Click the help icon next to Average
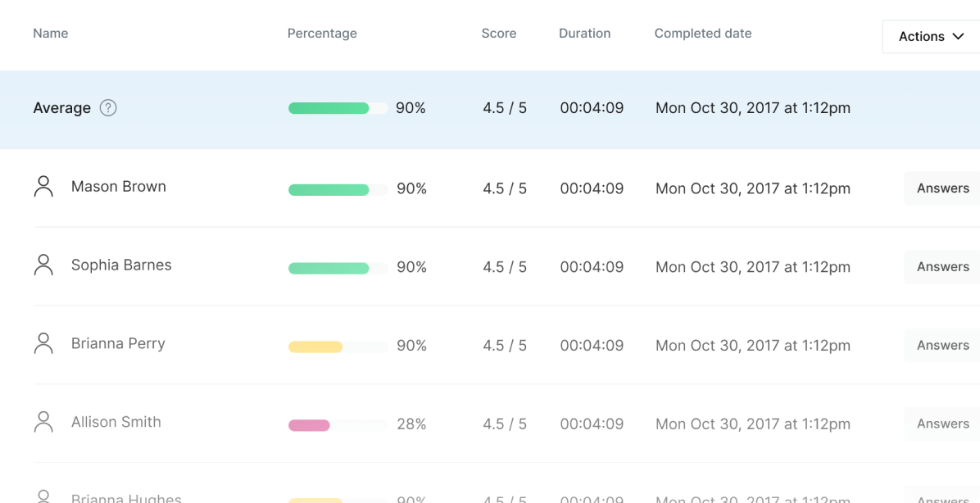Viewport: 980px width, 503px height. [x=108, y=108]
